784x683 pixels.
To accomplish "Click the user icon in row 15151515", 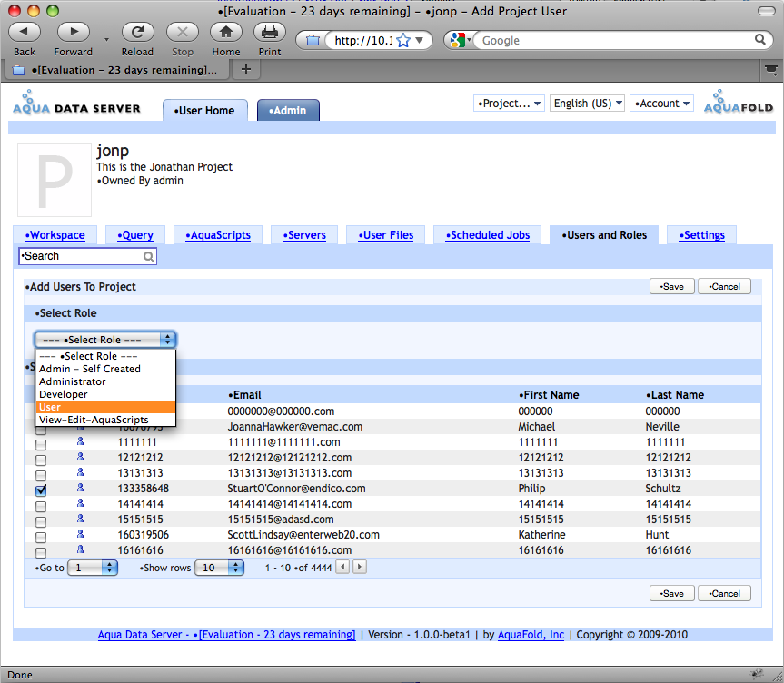I will (80, 519).
